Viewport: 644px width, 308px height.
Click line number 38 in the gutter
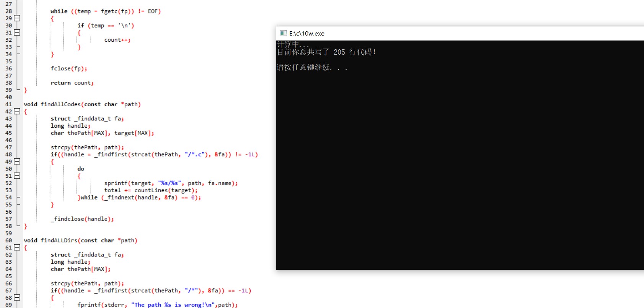[8, 83]
